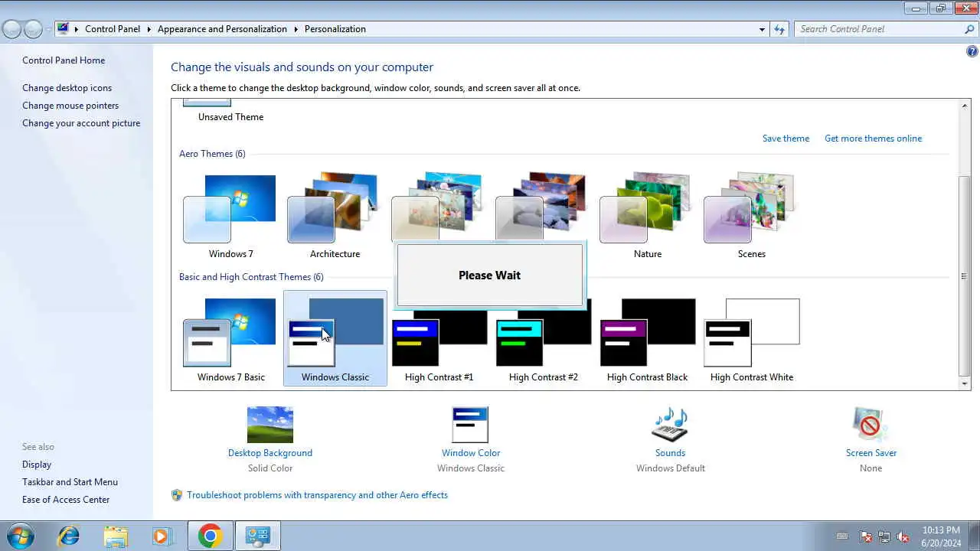Image resolution: width=980 pixels, height=551 pixels.
Task: Go to Appearance and Personalization breadcrumb
Action: pos(222,29)
